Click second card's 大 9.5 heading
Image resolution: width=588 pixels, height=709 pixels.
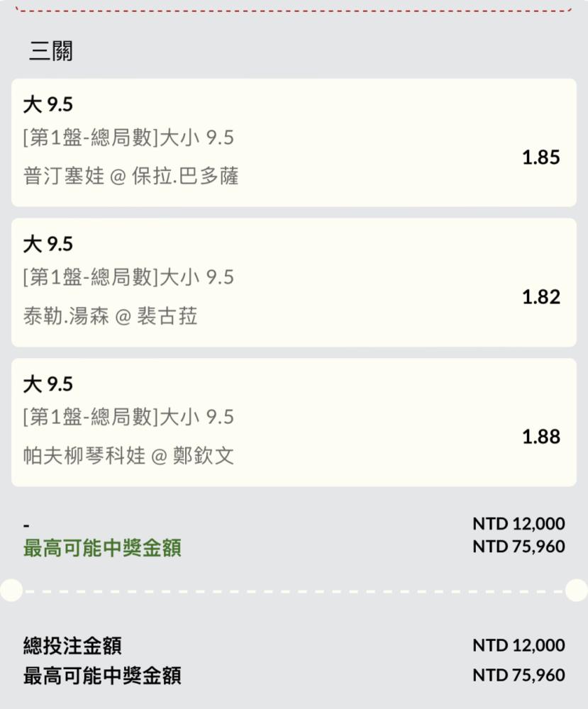click(x=48, y=244)
